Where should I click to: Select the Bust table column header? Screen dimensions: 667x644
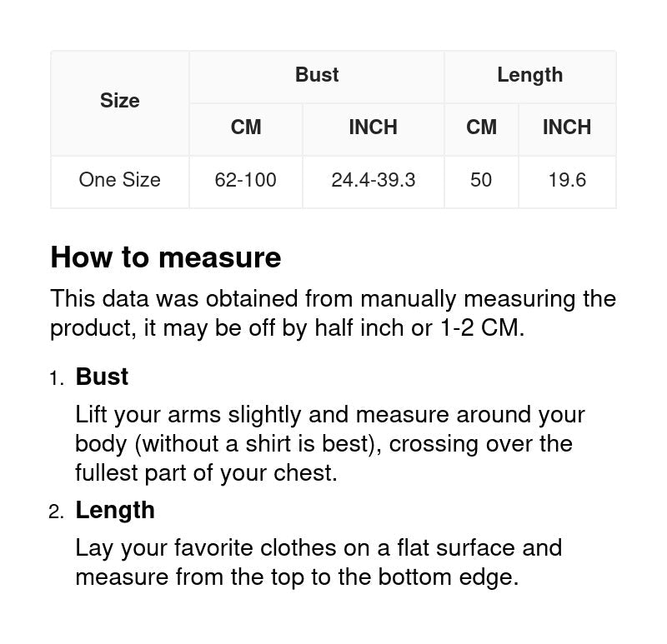pos(317,75)
